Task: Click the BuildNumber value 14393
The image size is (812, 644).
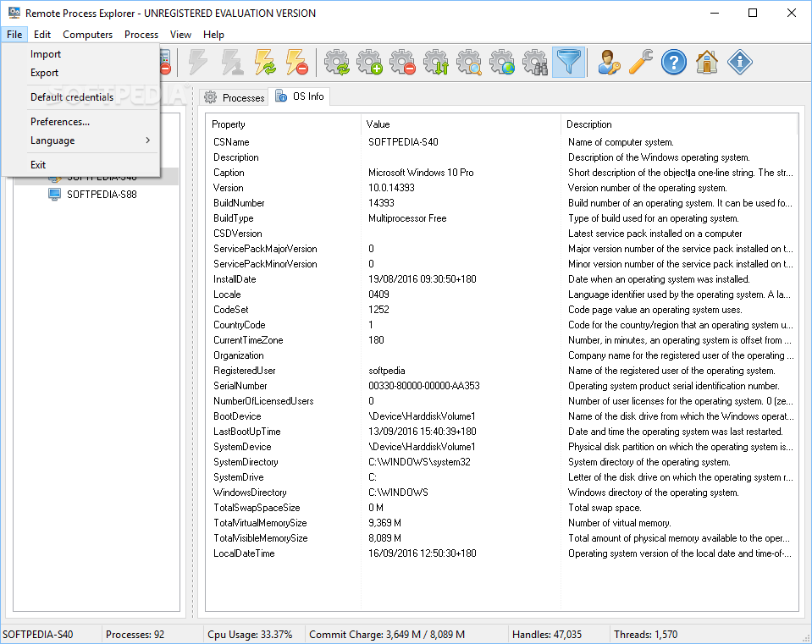Action: 381,203
